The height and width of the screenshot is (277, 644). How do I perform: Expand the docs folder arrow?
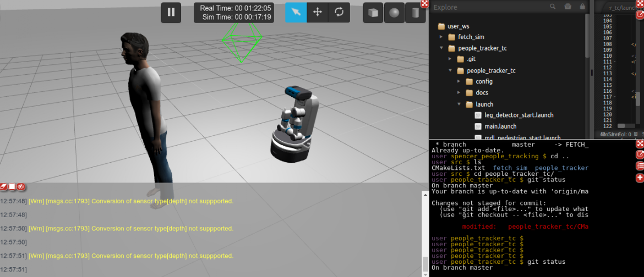[x=459, y=93]
